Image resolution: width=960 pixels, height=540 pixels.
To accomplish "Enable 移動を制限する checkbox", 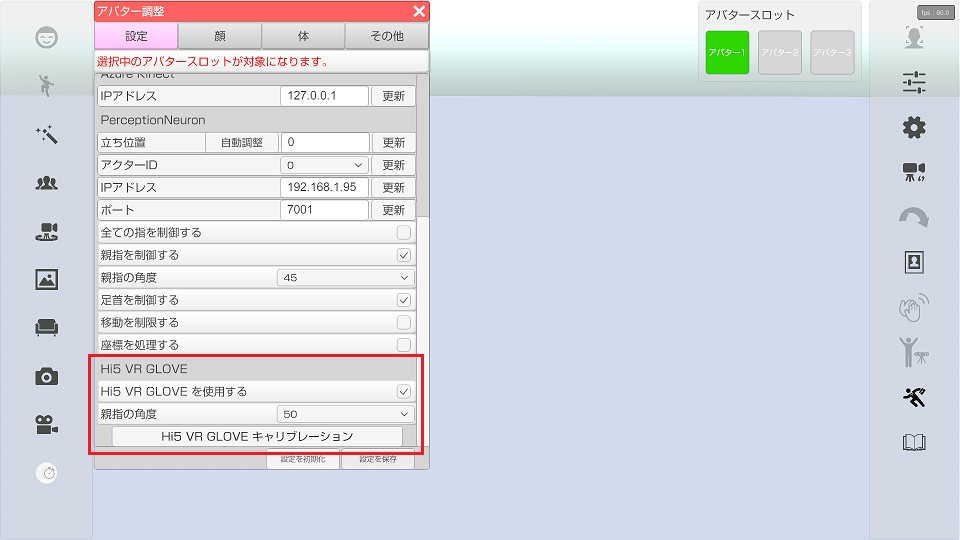I will pyautogui.click(x=403, y=323).
